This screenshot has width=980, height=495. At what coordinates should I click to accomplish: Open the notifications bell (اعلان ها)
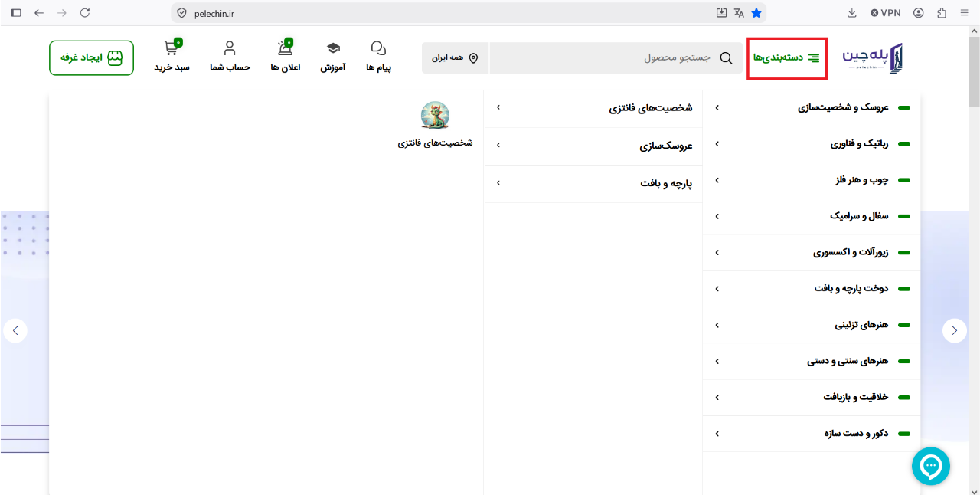[286, 49]
